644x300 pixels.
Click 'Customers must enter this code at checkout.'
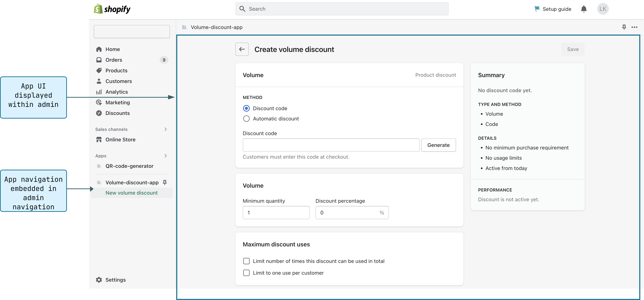pyautogui.click(x=296, y=157)
